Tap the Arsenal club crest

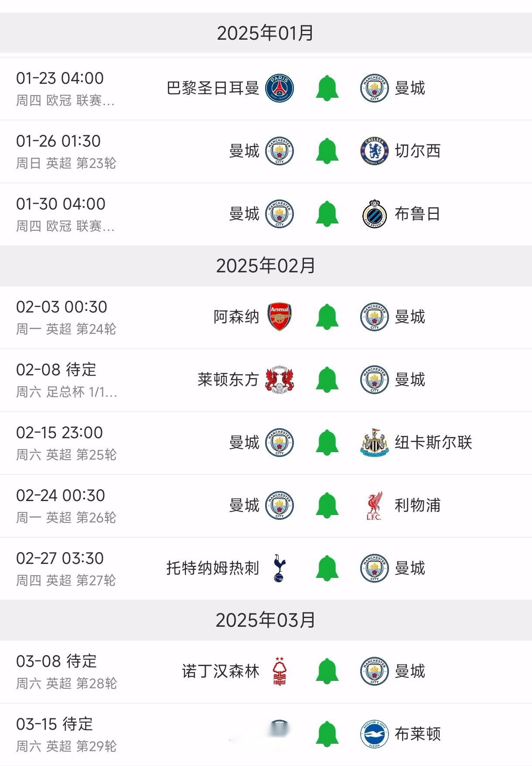[280, 317]
